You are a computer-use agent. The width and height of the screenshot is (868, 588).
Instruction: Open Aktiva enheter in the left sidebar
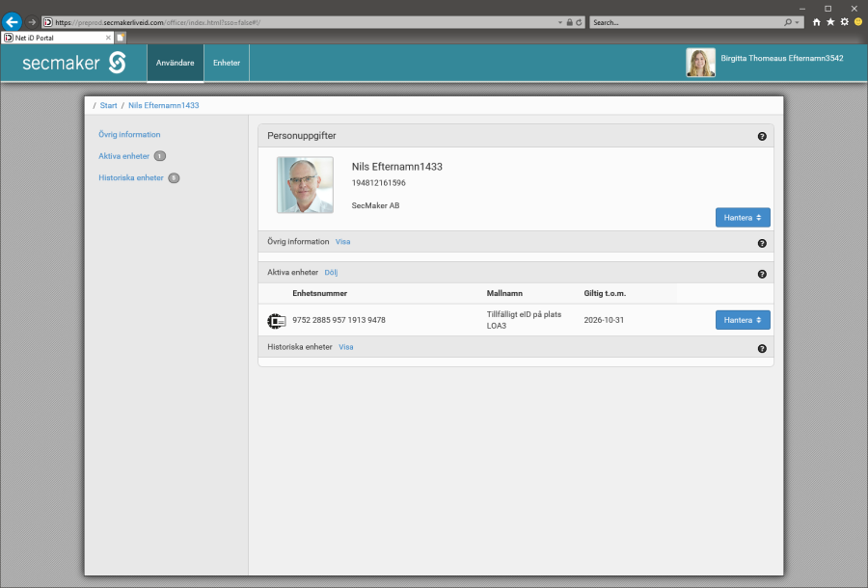123,156
